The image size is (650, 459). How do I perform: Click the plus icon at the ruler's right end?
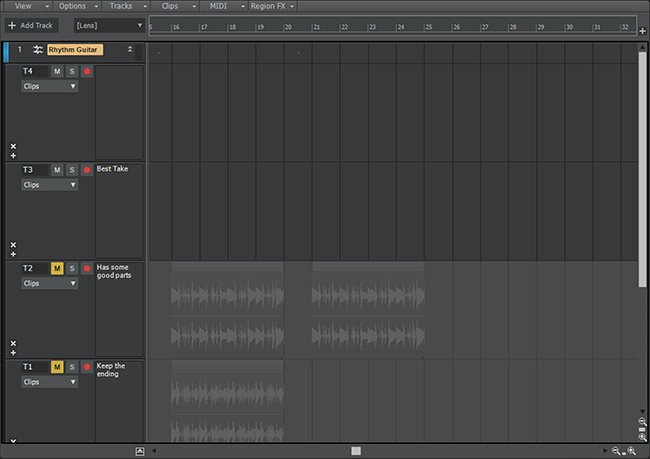pyautogui.click(x=642, y=31)
